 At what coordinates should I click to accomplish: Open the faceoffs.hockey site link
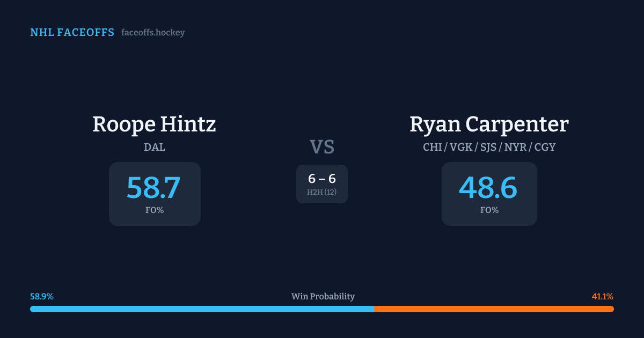click(153, 33)
